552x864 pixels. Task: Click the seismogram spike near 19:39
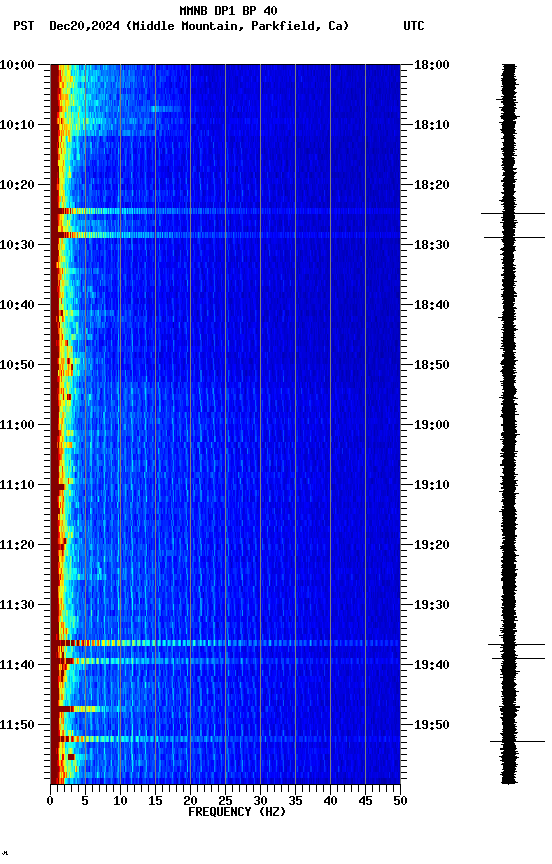[x=518, y=658]
